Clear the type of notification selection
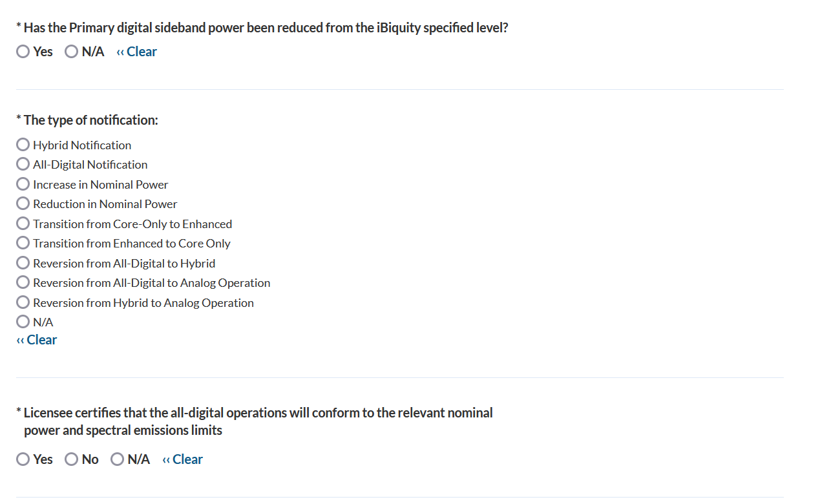Viewport: 831px width, 504px height. click(x=37, y=340)
